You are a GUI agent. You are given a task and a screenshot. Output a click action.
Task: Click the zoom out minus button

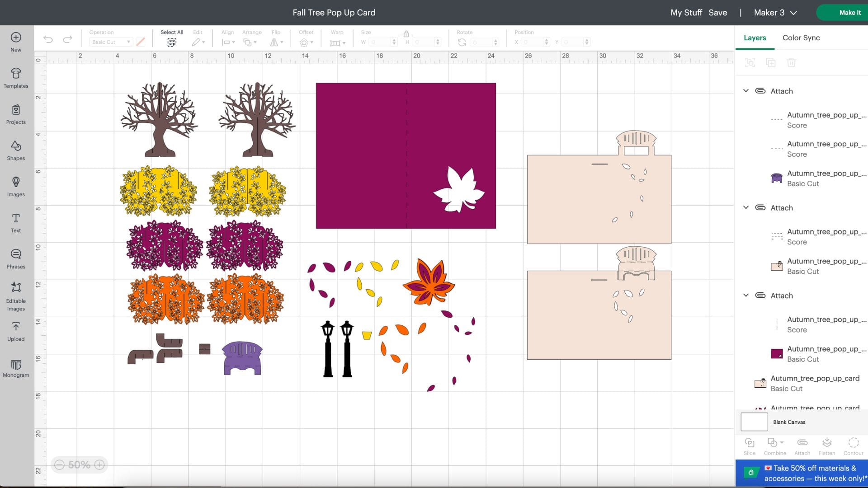[x=59, y=465]
